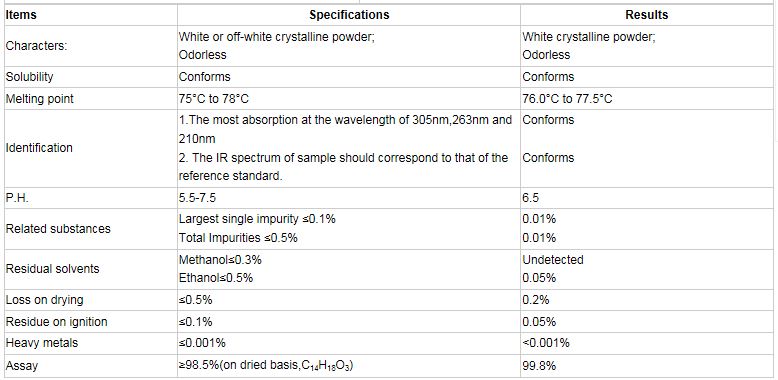Select the Residual solvents label
This screenshot has height=380, width=778.
point(52,269)
